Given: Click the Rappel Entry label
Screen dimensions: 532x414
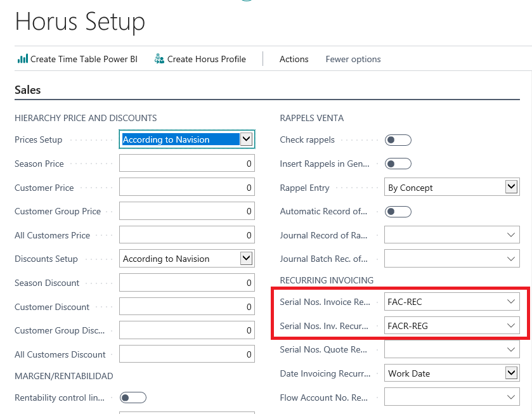Looking at the screenshot, I should [304, 188].
